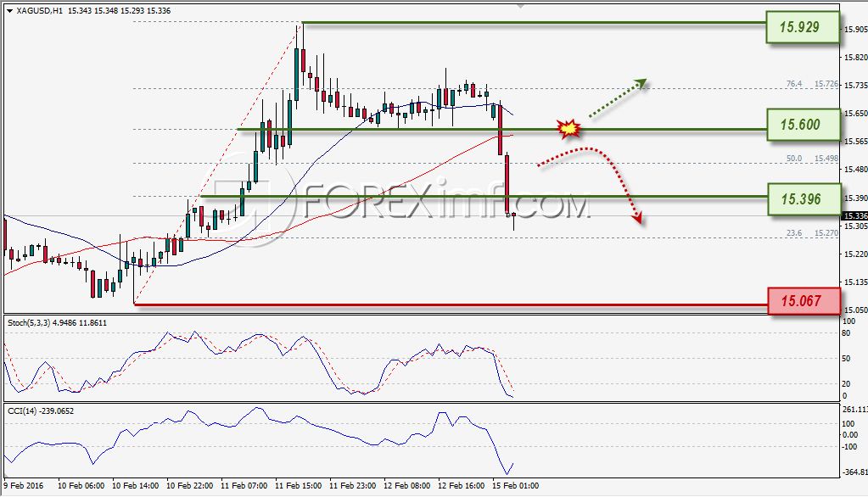Click the 9 Feb 2016 date label

24,486
